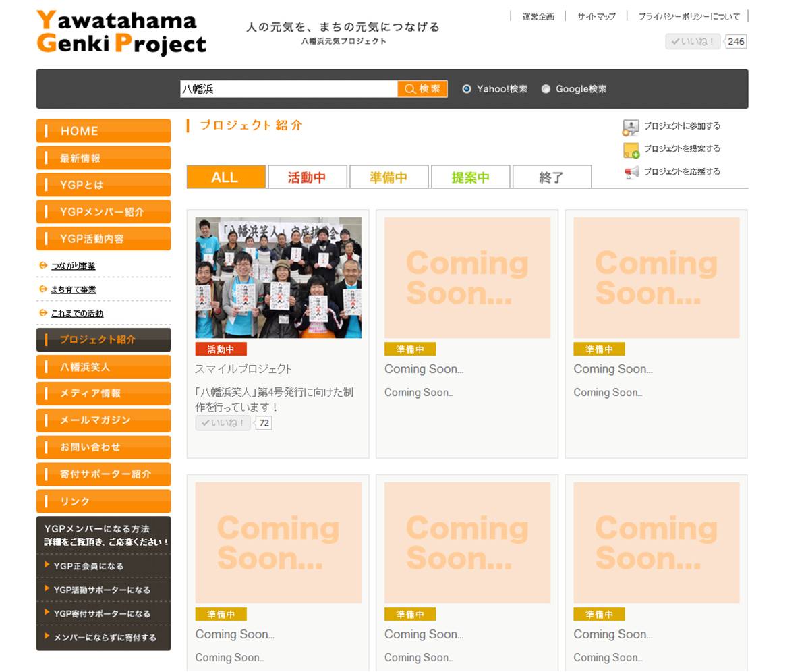Screen dimensions: 806x672
Task: Click the arrow icon beside まち育て事業
Action: [43, 289]
